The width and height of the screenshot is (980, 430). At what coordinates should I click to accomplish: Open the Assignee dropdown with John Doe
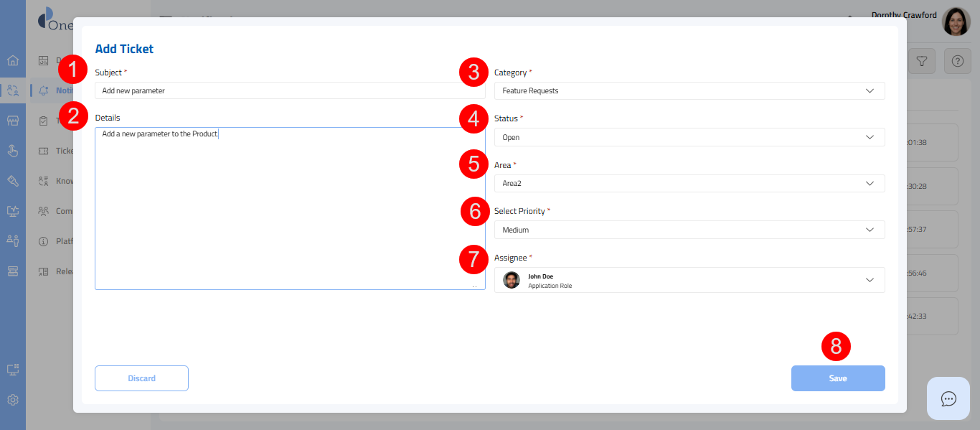[689, 280]
